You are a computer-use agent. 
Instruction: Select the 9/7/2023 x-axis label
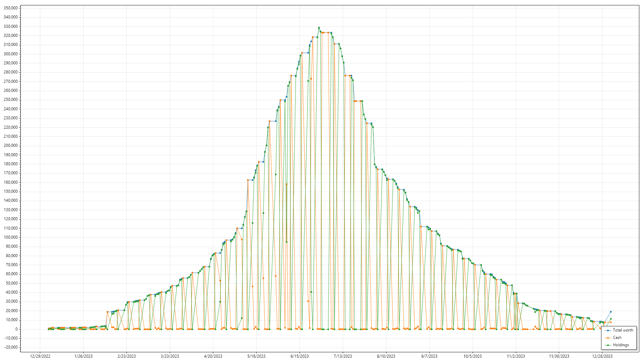point(430,356)
